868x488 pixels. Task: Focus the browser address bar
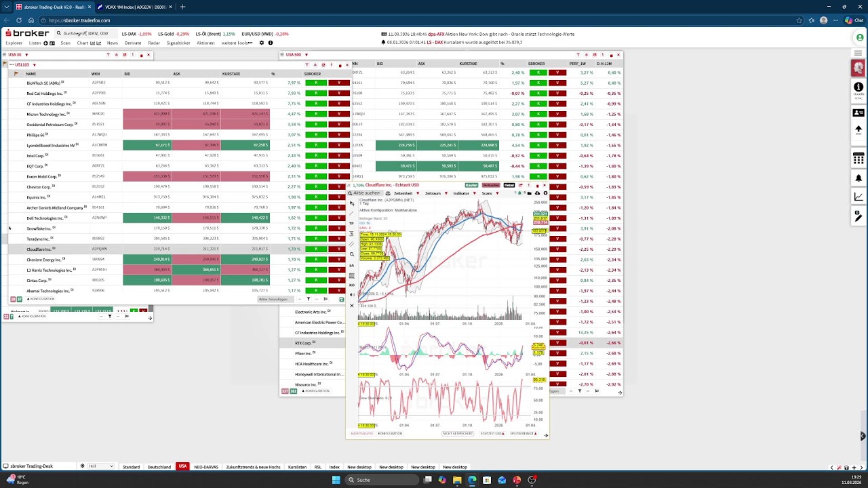click(x=407, y=20)
